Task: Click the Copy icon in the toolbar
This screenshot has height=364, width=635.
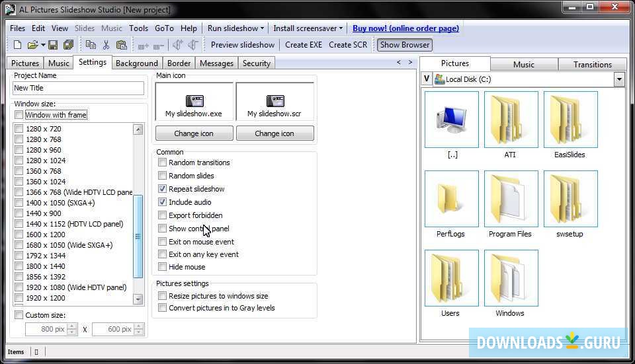Action: click(x=91, y=45)
